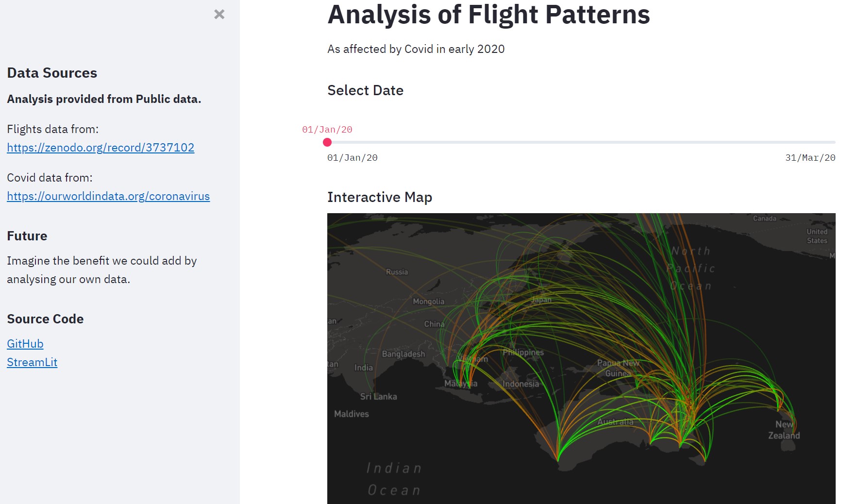The height and width of the screenshot is (504, 841).
Task: Click the Papua New Guinea map label
Action: point(618,368)
